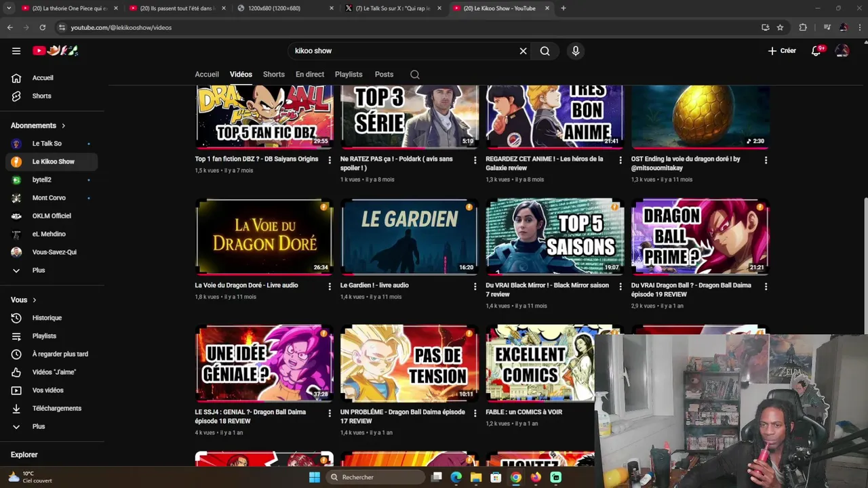This screenshot has width=868, height=488.
Task: Open the Chrome extensions puzzle icon
Action: click(803, 27)
